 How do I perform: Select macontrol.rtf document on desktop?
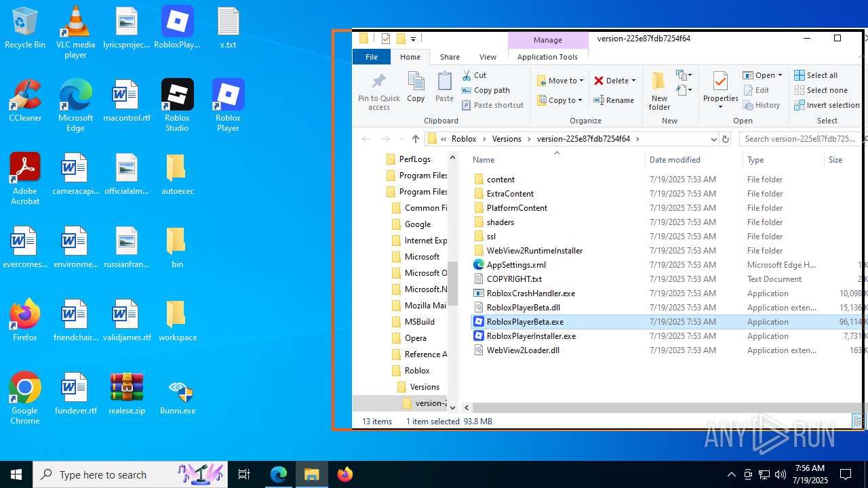click(127, 101)
